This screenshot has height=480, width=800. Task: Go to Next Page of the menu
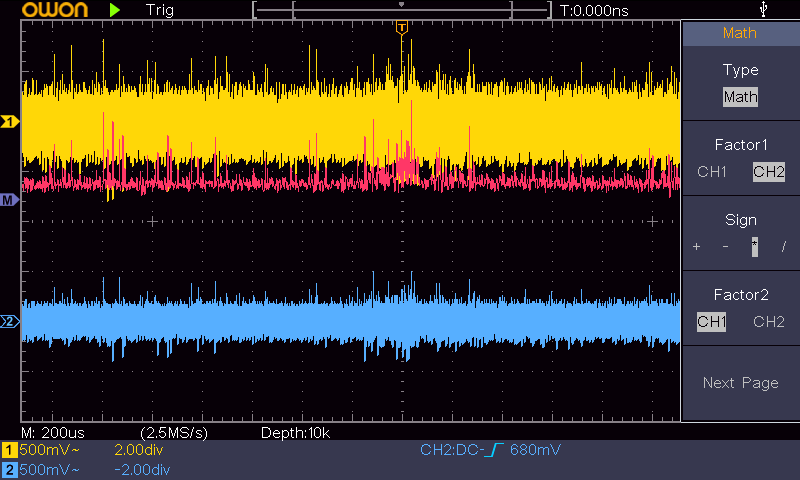point(740,383)
